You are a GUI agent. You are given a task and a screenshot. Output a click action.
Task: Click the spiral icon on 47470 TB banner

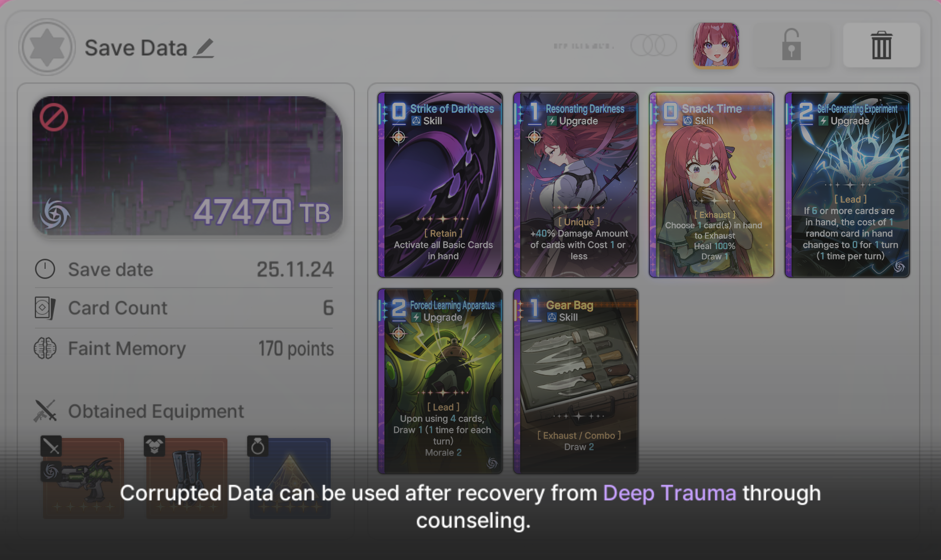coord(55,214)
